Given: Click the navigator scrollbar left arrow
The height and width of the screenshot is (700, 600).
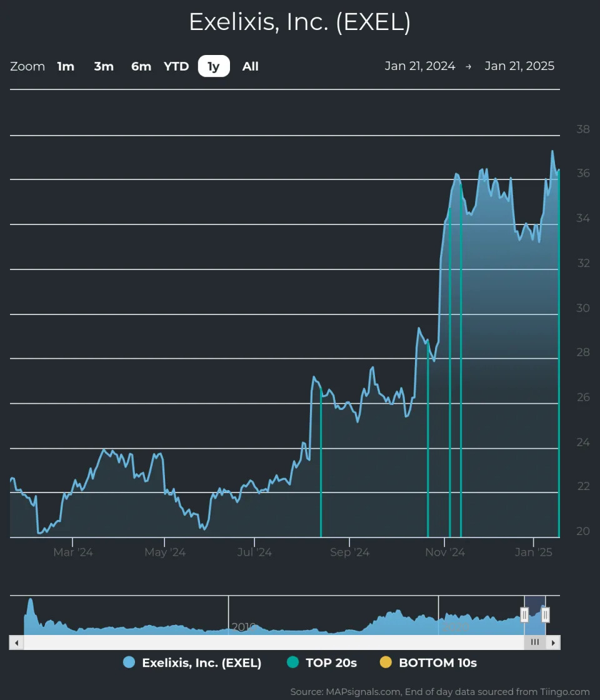Looking at the screenshot, I should [x=16, y=643].
